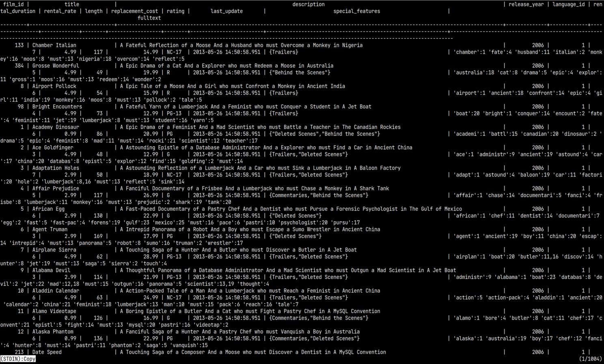Click the NC-17 rating in Chamber Italian's row
The image size is (604, 364).
[x=174, y=52]
